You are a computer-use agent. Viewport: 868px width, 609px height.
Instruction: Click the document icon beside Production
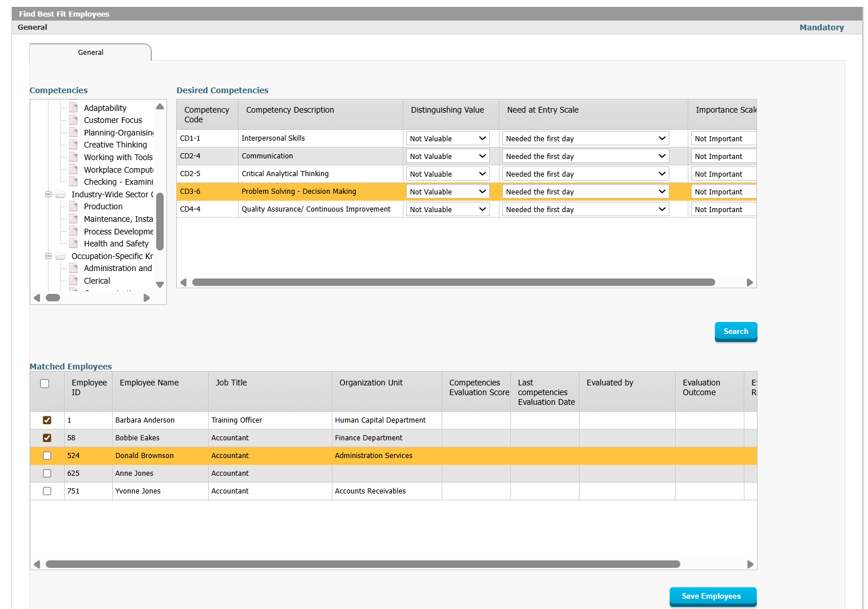tap(73, 206)
